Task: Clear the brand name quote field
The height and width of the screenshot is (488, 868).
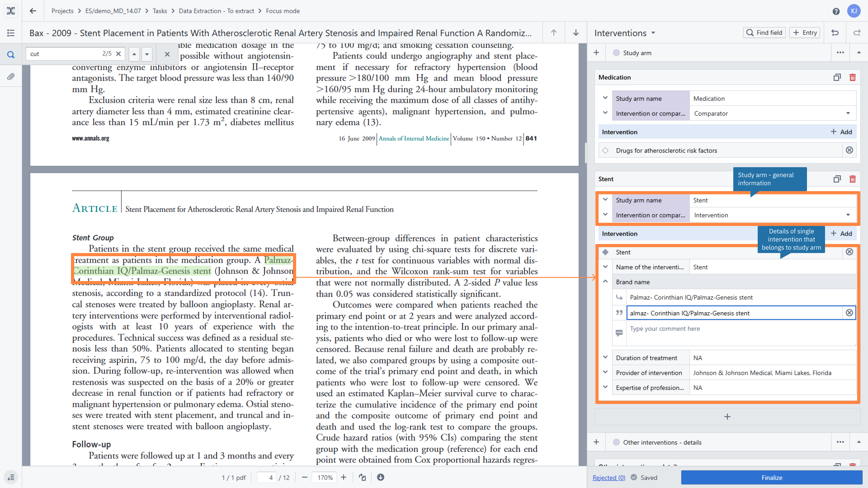Action: 849,313
